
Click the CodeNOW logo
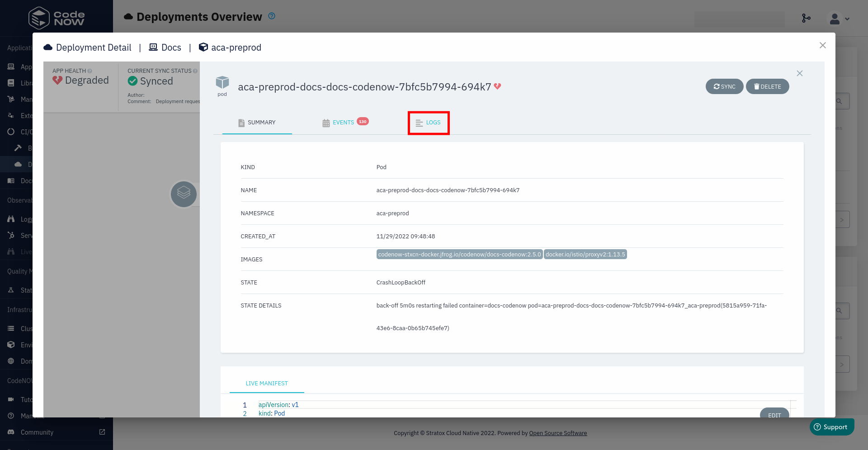point(57,18)
